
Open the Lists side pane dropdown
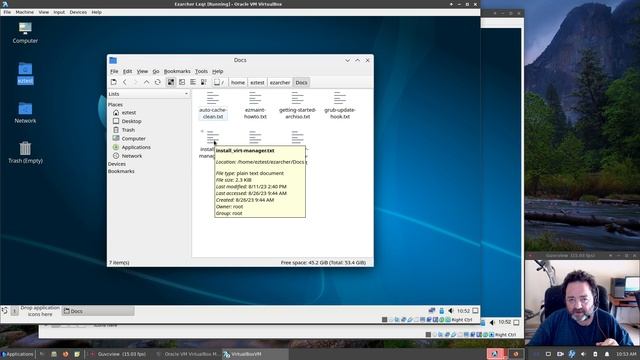pyautogui.click(x=149, y=94)
